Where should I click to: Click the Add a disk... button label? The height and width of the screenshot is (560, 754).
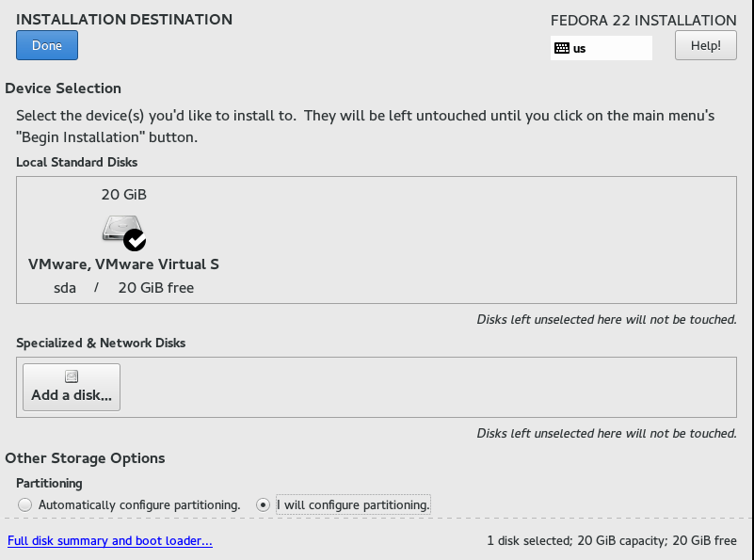point(72,395)
